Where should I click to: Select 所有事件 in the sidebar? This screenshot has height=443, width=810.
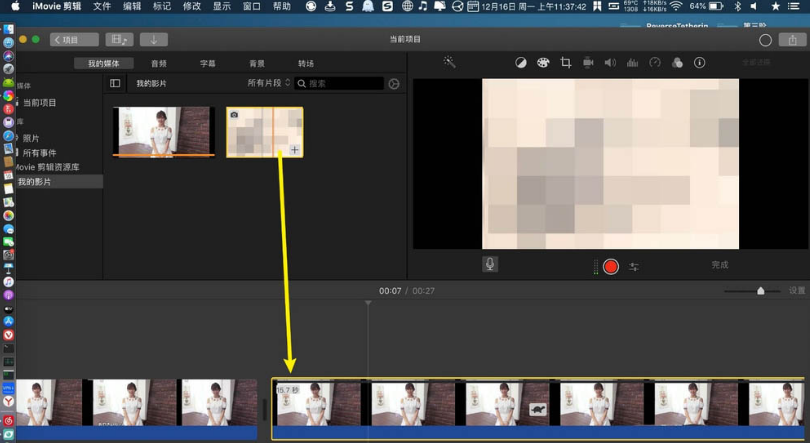(x=39, y=153)
